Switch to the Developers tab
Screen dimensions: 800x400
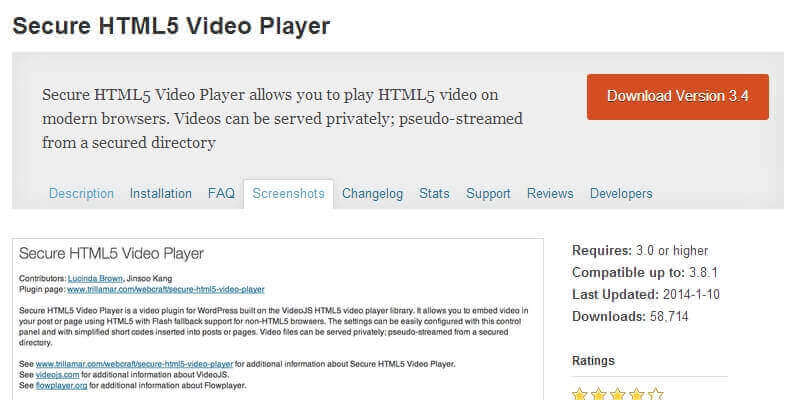point(621,194)
